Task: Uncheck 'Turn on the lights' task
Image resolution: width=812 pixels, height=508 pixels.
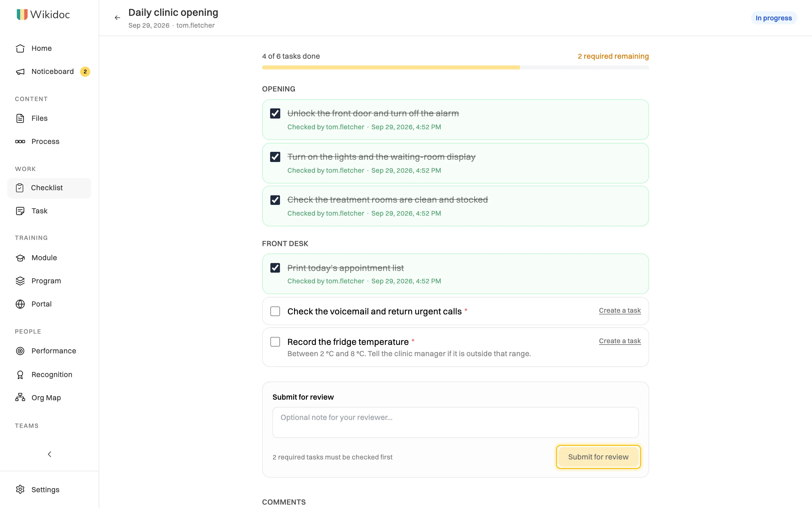Action: (x=275, y=157)
